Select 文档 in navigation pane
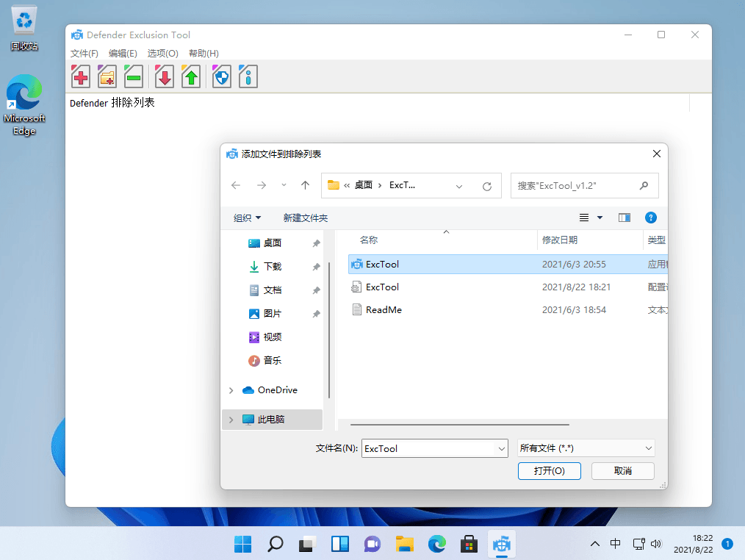The image size is (745, 560). pos(273,290)
